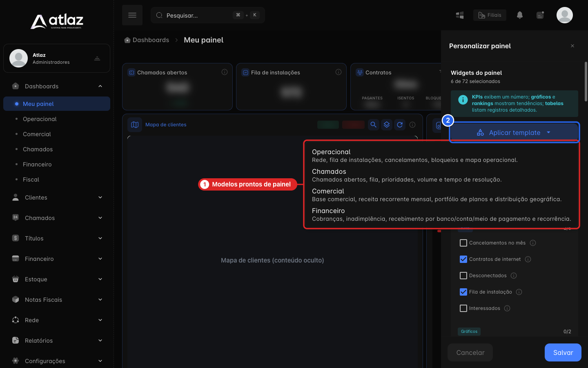Open the notifications bell
The width and height of the screenshot is (588, 368).
click(520, 15)
